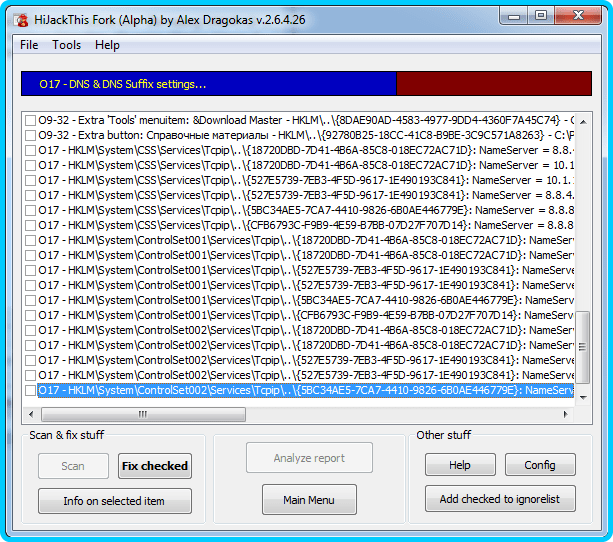Tick CSS 18720DBD entry with NameServer = 10.1
This screenshot has height=542, width=613.
30,165
